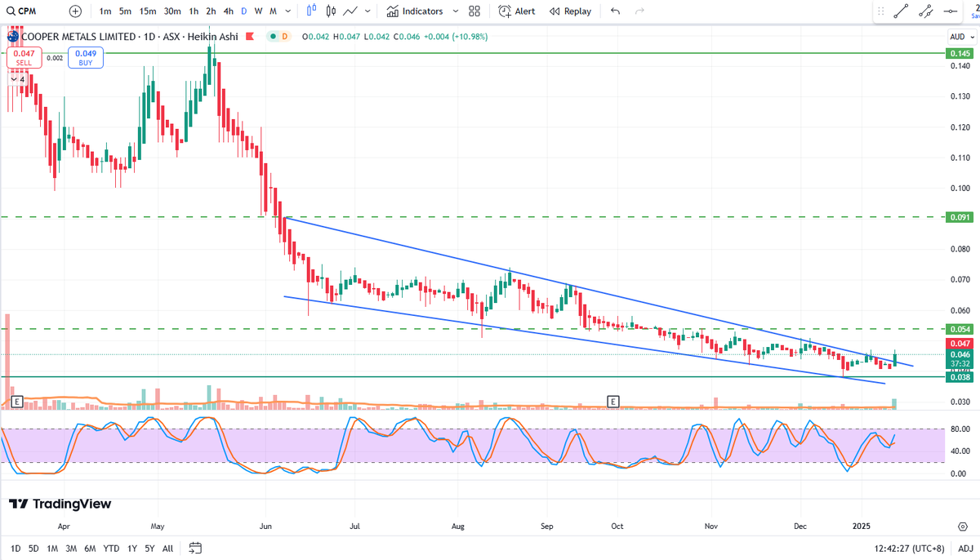This screenshot has width=980, height=560.
Task: Choose the D daily interval
Action: point(243,11)
